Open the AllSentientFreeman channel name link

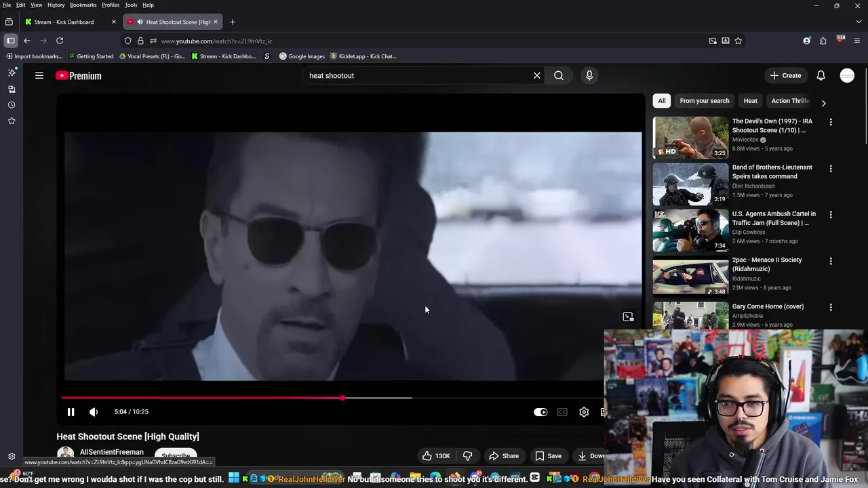pyautogui.click(x=112, y=452)
